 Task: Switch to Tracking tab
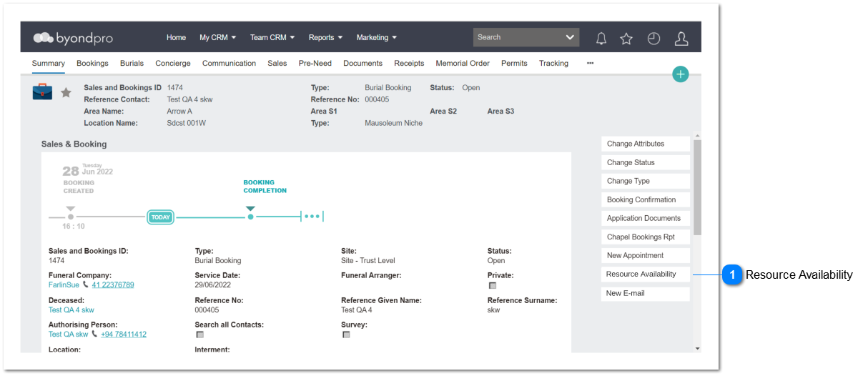[x=553, y=63]
